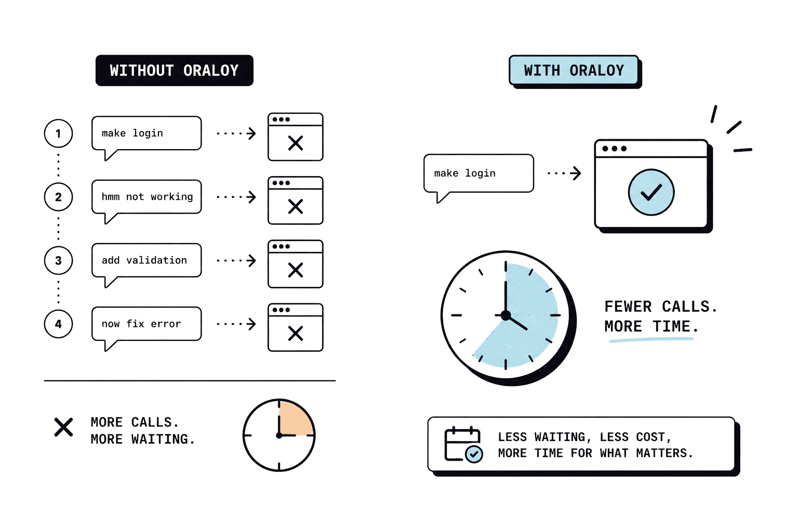The height and width of the screenshot is (532, 798).
Task: Click the success window with the checkmark
Action: (x=653, y=185)
